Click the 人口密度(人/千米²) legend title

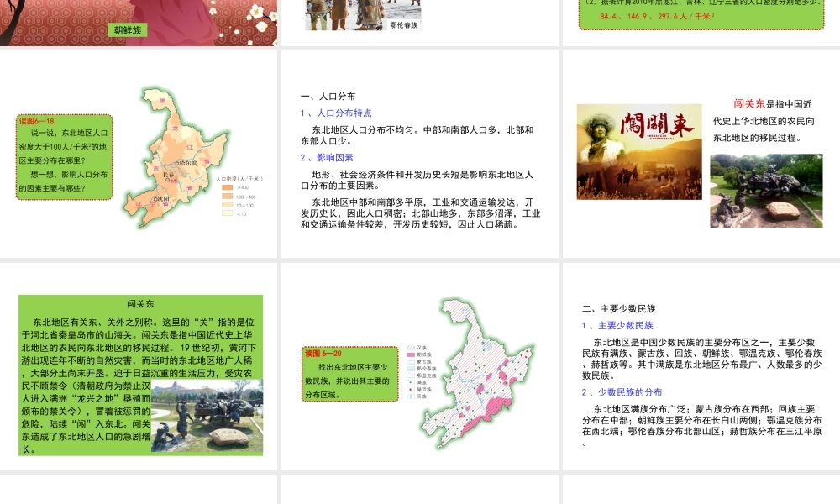239,178
